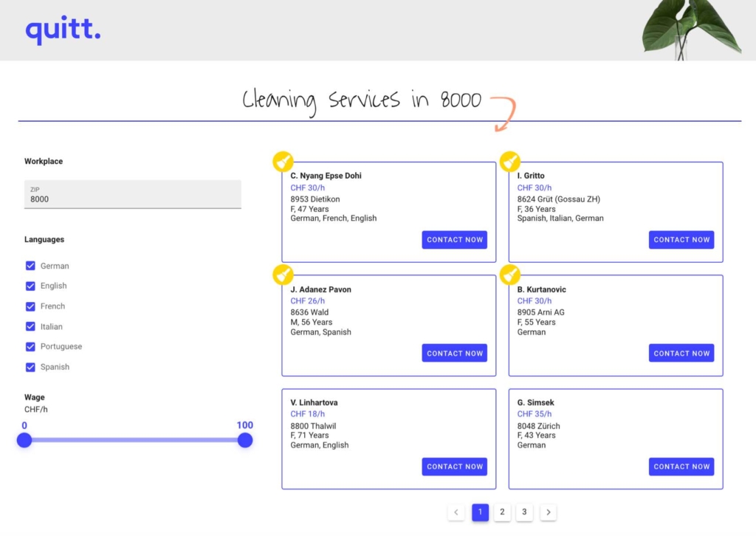
Task: Uncheck the Spanish language option
Action: 30,367
